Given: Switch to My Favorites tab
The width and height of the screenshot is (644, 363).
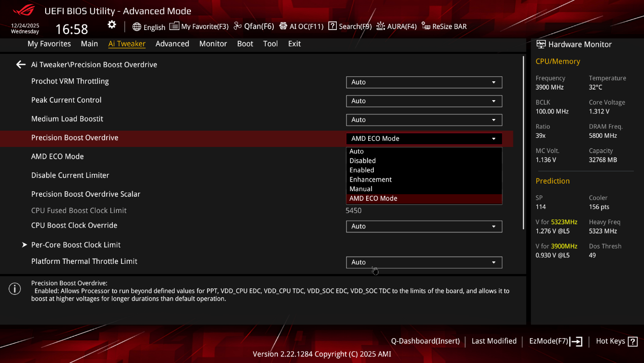Looking at the screenshot, I should [x=49, y=44].
